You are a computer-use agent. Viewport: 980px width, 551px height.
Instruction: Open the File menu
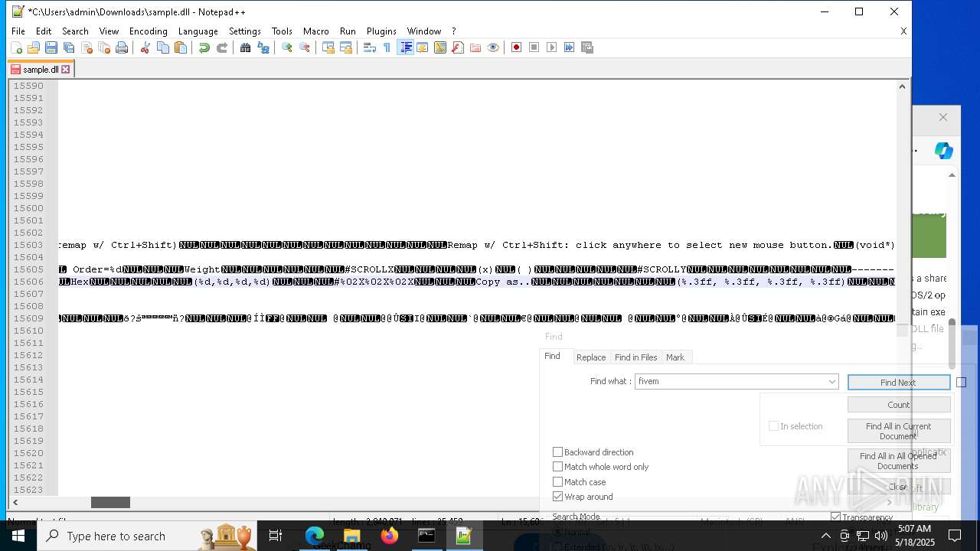click(18, 31)
